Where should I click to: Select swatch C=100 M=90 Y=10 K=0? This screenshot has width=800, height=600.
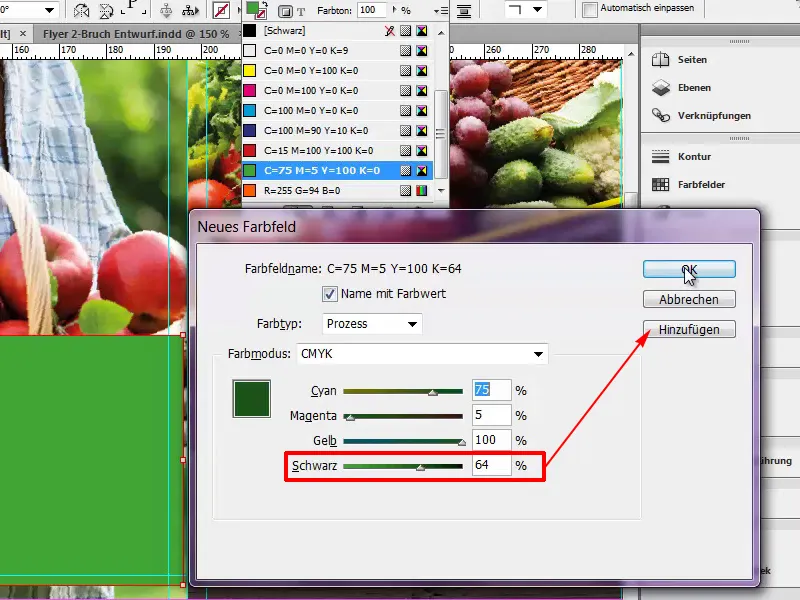pos(337,131)
